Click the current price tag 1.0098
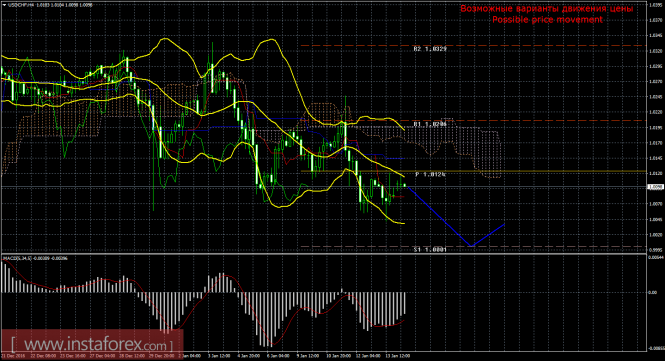Viewport: 665px width, 361px height. pyautogui.click(x=656, y=187)
